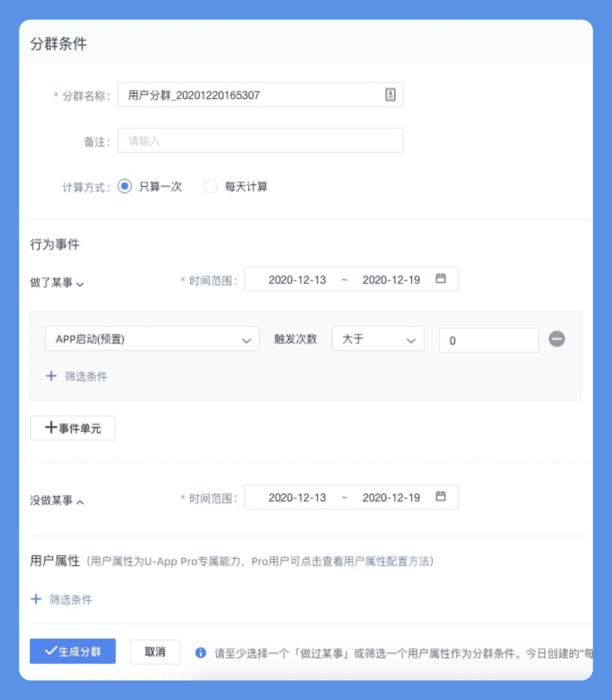This screenshot has width=612, height=700.
Task: Click end date 2020-12-19 in 没做某事 range
Action: click(391, 498)
